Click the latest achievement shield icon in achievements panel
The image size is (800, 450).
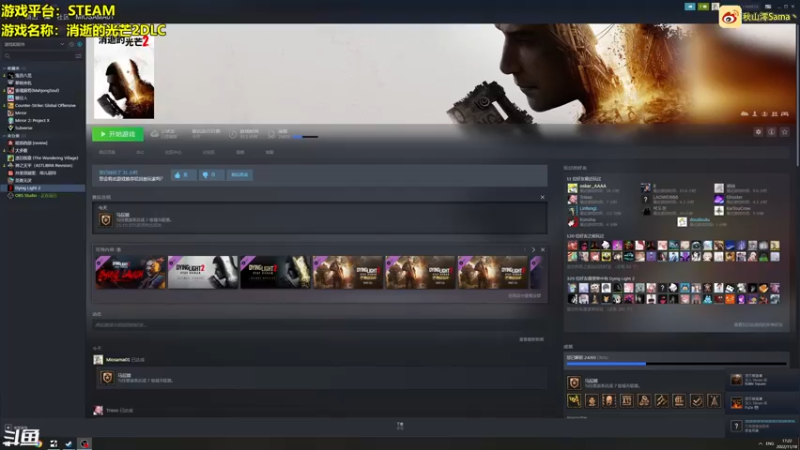point(574,383)
